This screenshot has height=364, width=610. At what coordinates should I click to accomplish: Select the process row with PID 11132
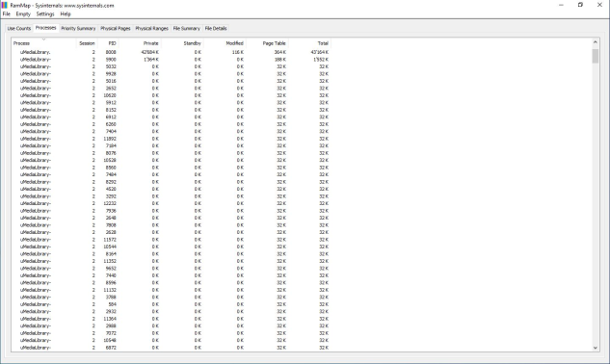172,290
